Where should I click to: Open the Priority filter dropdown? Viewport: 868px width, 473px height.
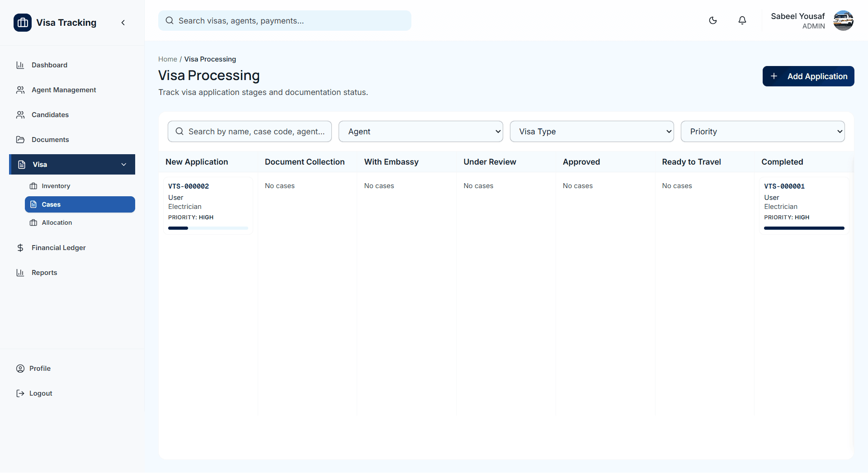tap(763, 131)
